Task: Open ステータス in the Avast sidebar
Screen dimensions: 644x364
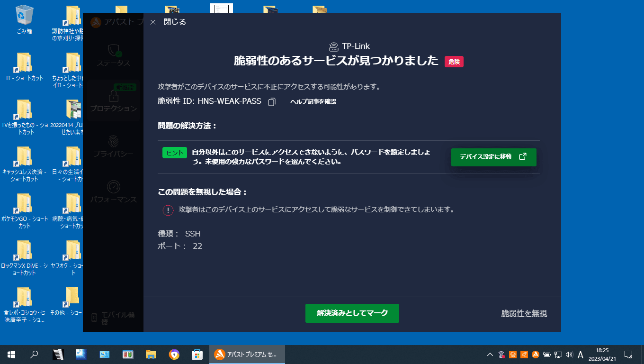Action: [113, 55]
